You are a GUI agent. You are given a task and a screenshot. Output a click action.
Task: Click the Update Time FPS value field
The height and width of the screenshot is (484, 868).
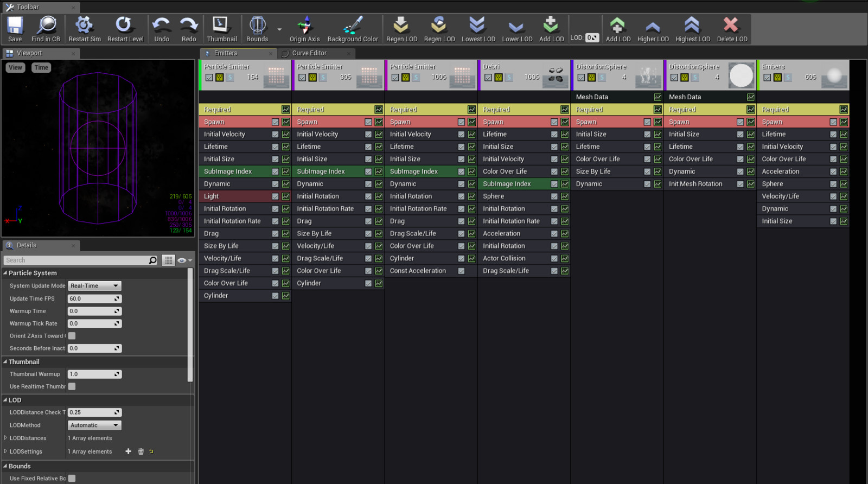[94, 299]
